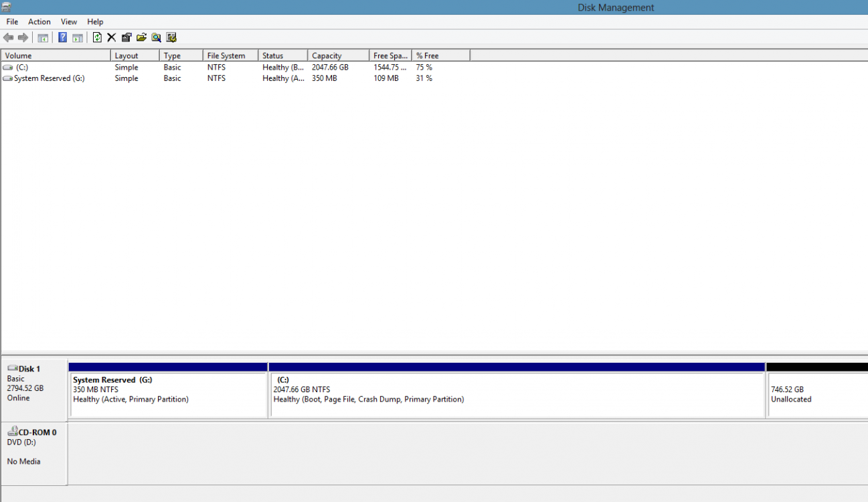Click the 1544.75 free space cell
Screen dimensions: 868x502
[x=390, y=68]
